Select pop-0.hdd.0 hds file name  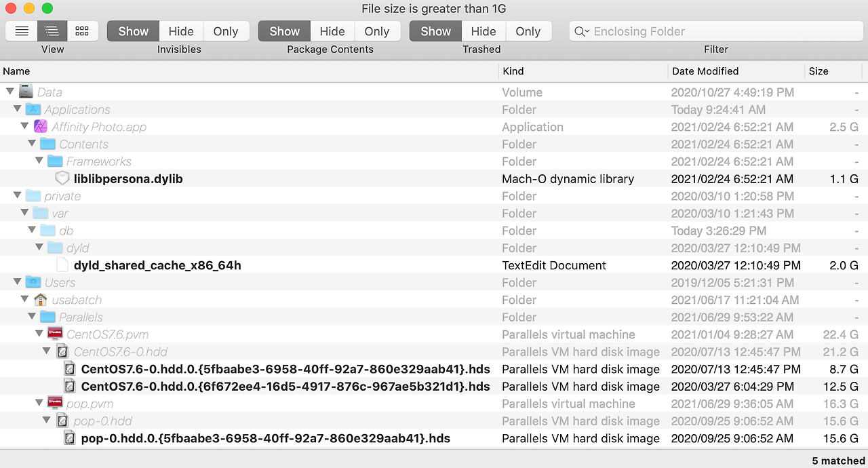pyautogui.click(x=266, y=438)
